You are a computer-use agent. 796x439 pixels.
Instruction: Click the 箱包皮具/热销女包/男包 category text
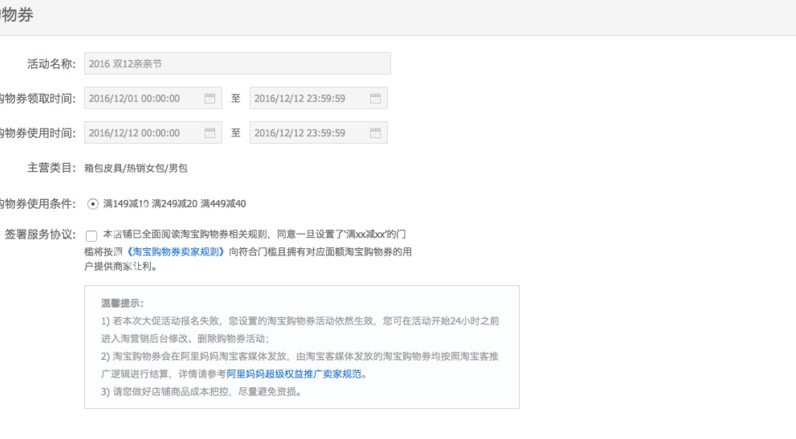pyautogui.click(x=135, y=169)
